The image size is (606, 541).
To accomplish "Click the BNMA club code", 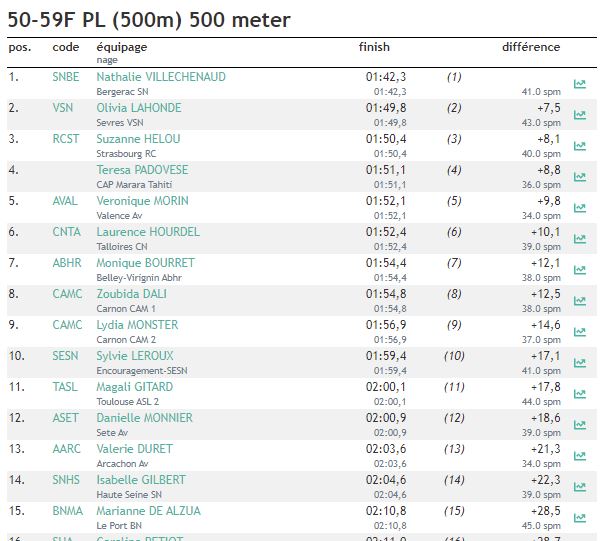I will [x=68, y=511].
